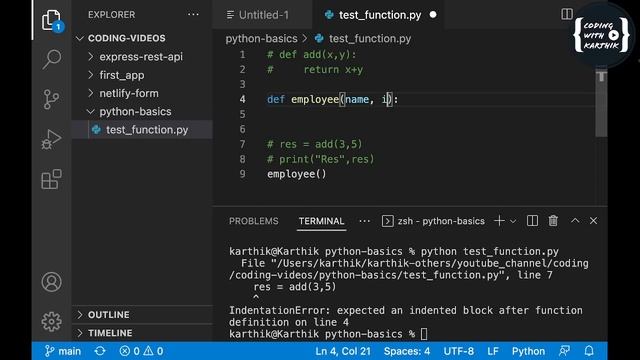Click line number 4 in gutter

point(242,99)
